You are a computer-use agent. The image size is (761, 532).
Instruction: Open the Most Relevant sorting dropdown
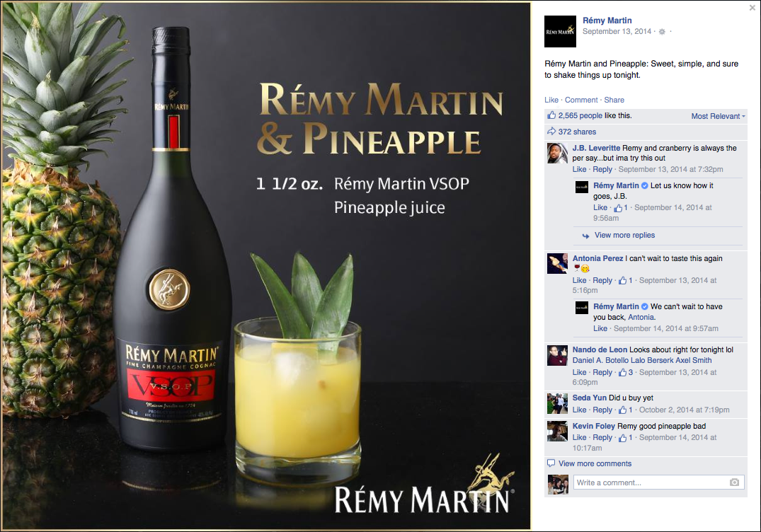pyautogui.click(x=718, y=116)
